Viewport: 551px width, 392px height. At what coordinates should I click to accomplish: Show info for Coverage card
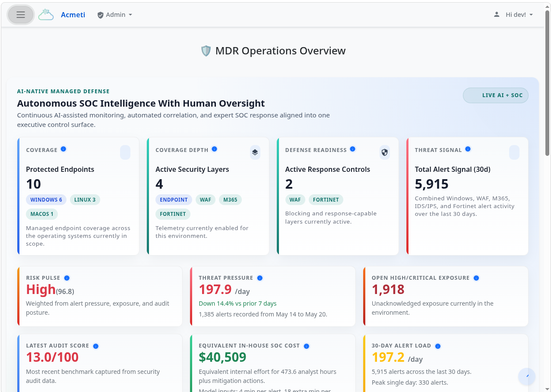click(63, 149)
